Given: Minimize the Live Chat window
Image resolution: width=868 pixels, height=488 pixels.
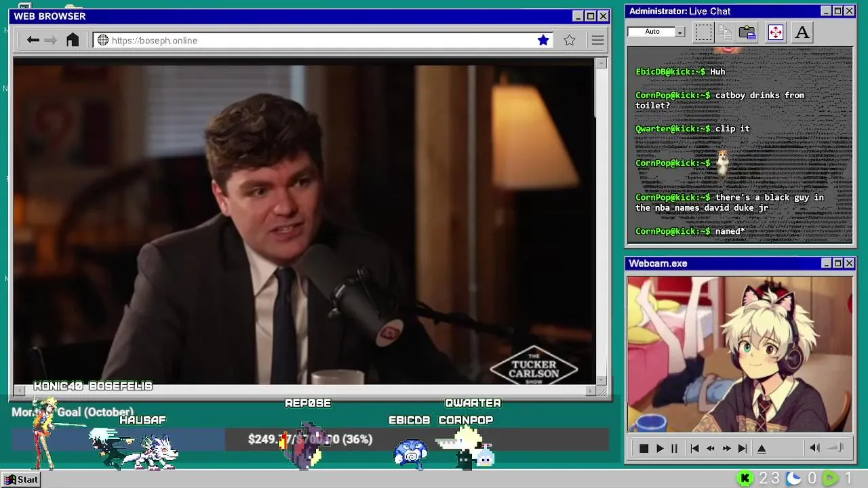Looking at the screenshot, I should [x=826, y=11].
